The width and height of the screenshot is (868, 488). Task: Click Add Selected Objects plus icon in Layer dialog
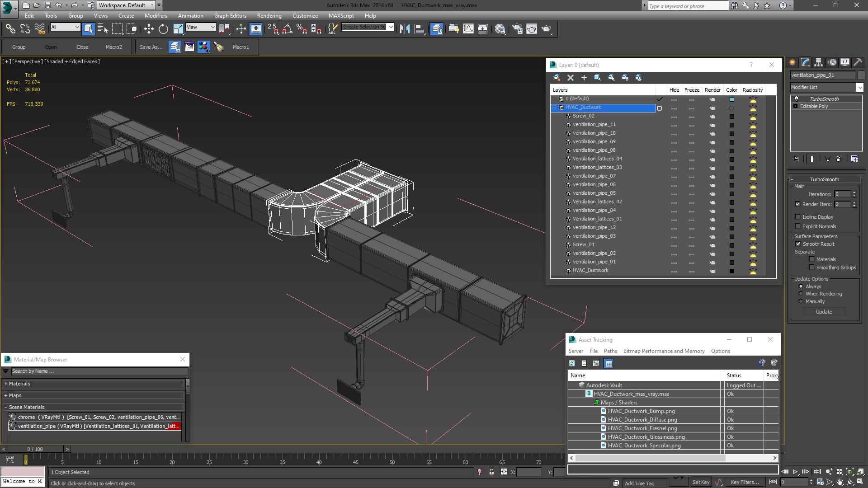point(584,78)
